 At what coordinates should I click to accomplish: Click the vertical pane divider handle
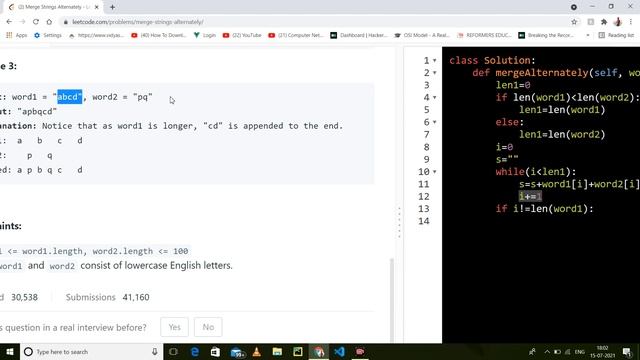tap(399, 222)
